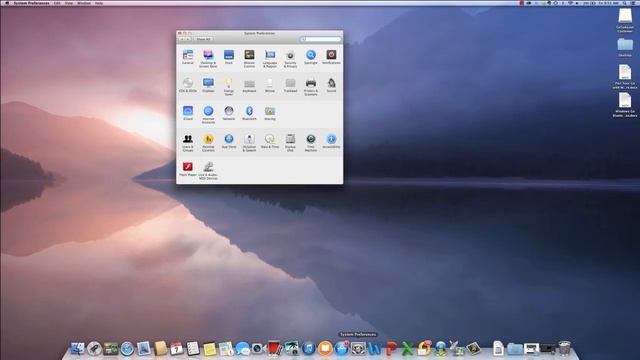Open Flash Player preferences pane
640x360 pixels.
[x=188, y=169]
